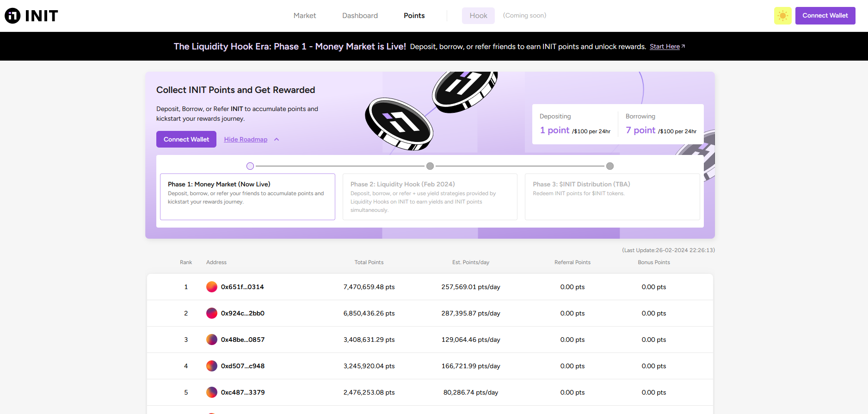The image size is (868, 414).
Task: Click the Total Points column header
Action: (x=369, y=262)
